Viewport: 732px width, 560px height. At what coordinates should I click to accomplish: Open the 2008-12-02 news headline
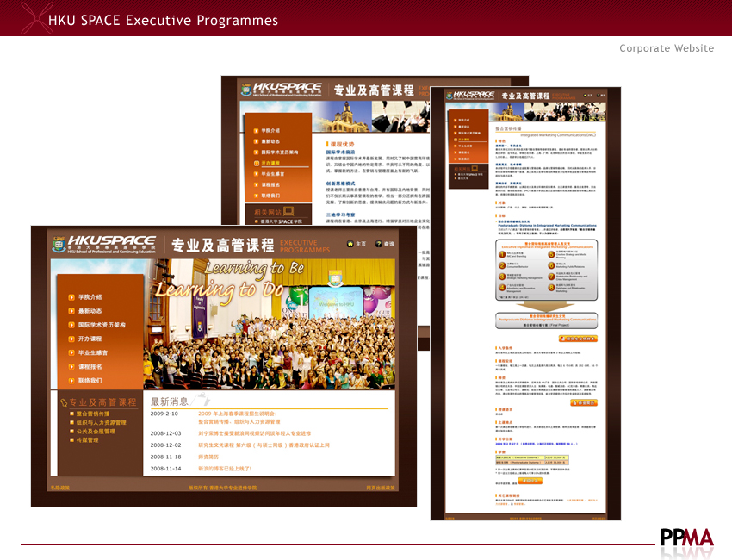click(x=264, y=445)
